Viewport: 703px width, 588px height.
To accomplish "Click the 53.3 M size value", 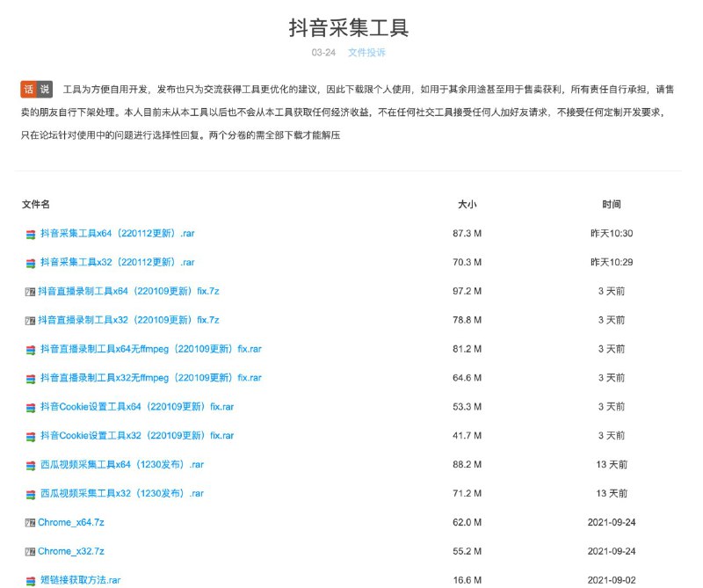I will pos(467,406).
